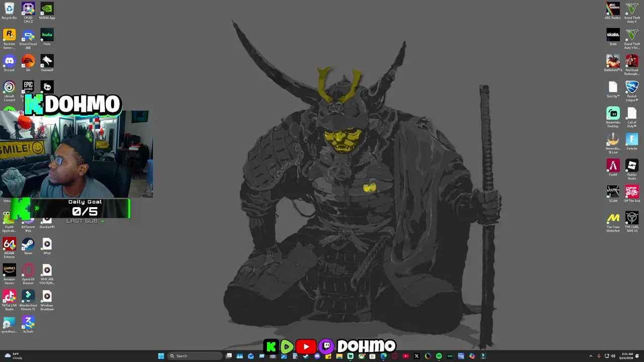The width and height of the screenshot is (644, 362).
Task: Open Call of Duty desktop icon
Action: (x=632, y=117)
